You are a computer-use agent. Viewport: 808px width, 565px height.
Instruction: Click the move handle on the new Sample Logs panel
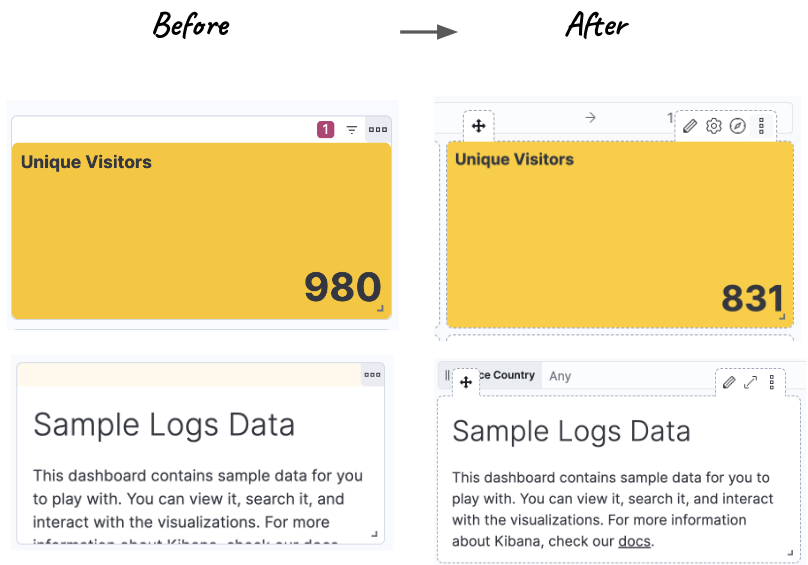465,382
